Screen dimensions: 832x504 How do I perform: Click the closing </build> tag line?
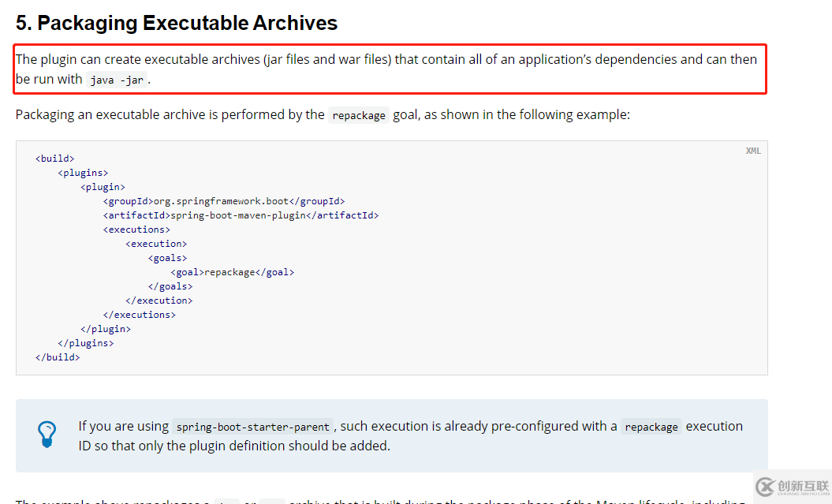pos(58,357)
